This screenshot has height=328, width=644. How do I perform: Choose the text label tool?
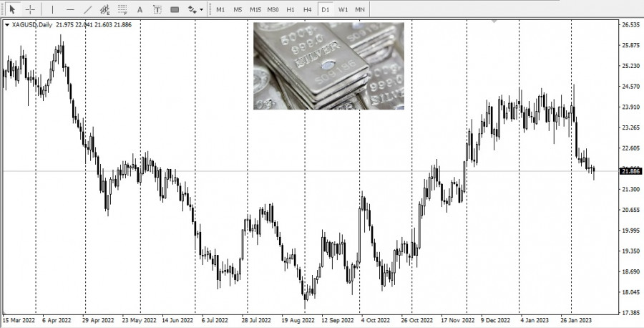157,9
